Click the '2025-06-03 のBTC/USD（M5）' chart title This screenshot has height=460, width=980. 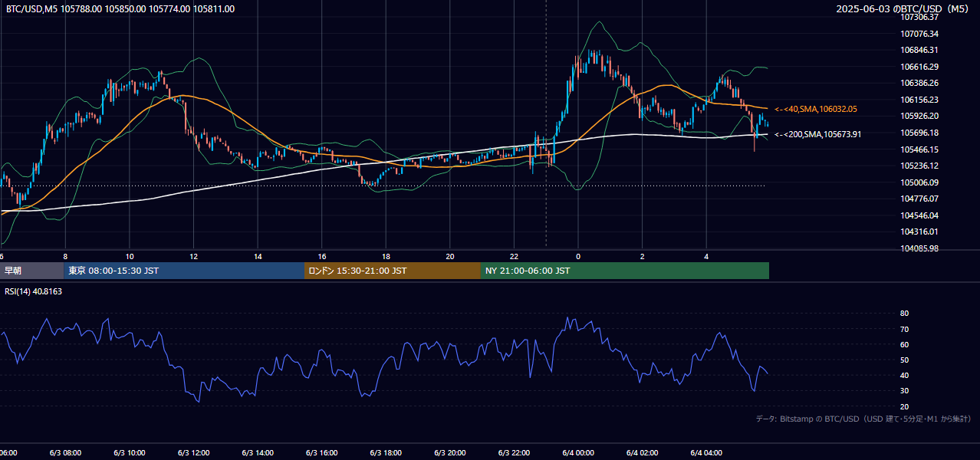click(x=903, y=9)
